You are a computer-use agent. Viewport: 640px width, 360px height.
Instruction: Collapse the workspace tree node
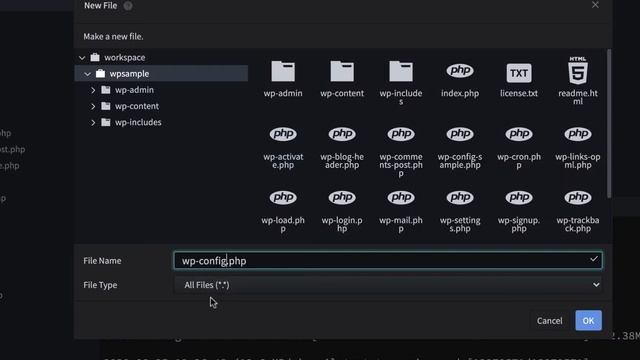(82, 58)
